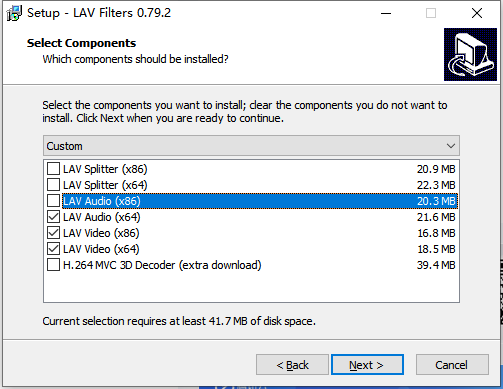
Task: Click the setup installer icon in title bar
Action: pyautogui.click(x=14, y=13)
